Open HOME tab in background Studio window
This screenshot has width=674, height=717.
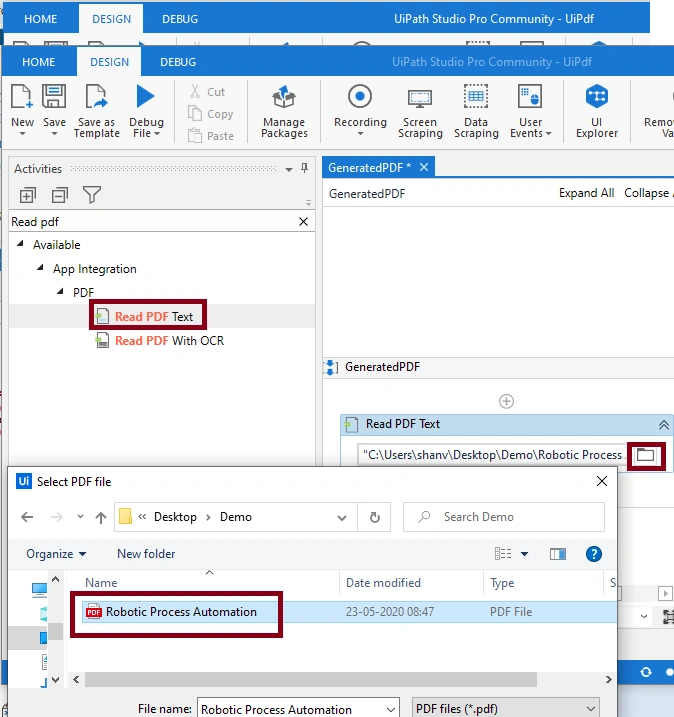[x=40, y=19]
